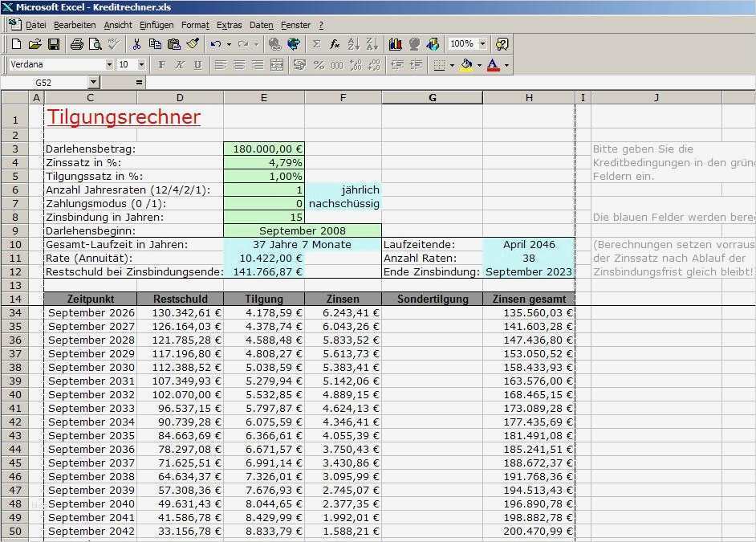Open the Extras menu
The width and height of the screenshot is (756, 542).
[x=229, y=25]
